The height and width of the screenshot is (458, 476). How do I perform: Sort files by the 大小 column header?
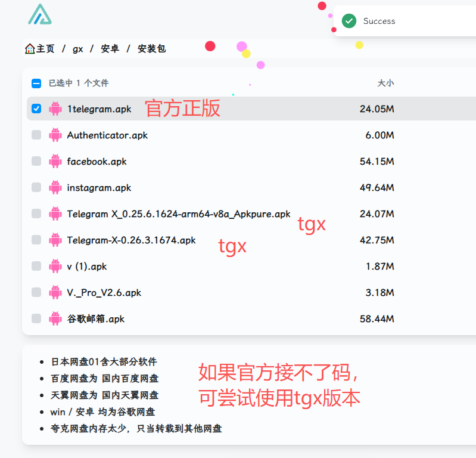(x=385, y=83)
